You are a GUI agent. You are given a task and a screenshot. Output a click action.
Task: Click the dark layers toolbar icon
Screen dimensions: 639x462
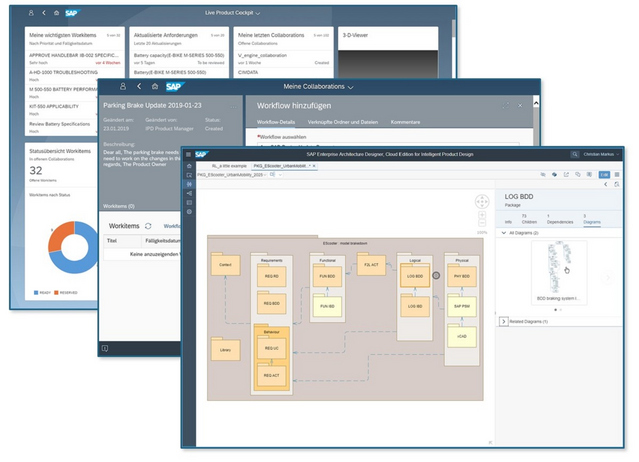click(x=554, y=174)
